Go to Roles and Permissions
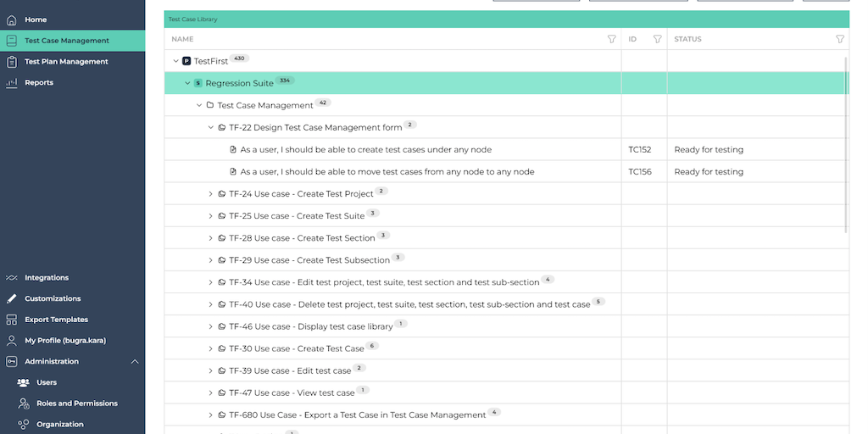This screenshot has width=868, height=434. point(76,403)
